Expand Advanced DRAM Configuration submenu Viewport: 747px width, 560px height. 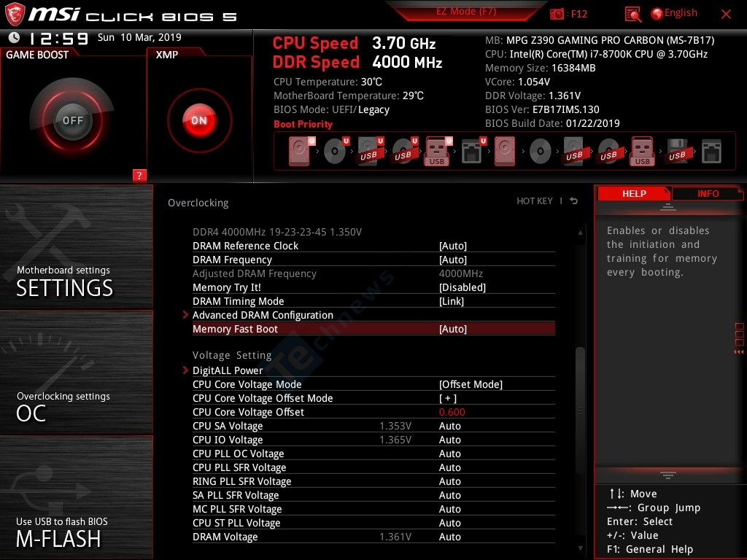[263, 315]
